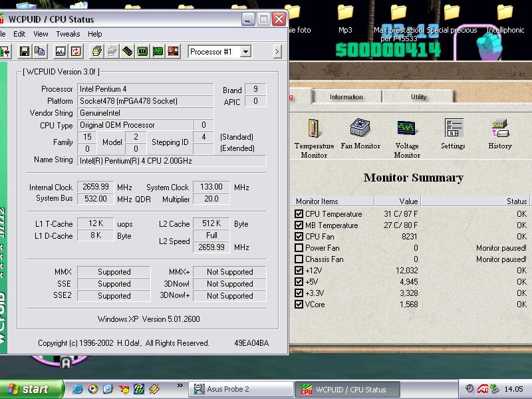Uncheck the MB Temperature monitor checkbox

coord(299,225)
